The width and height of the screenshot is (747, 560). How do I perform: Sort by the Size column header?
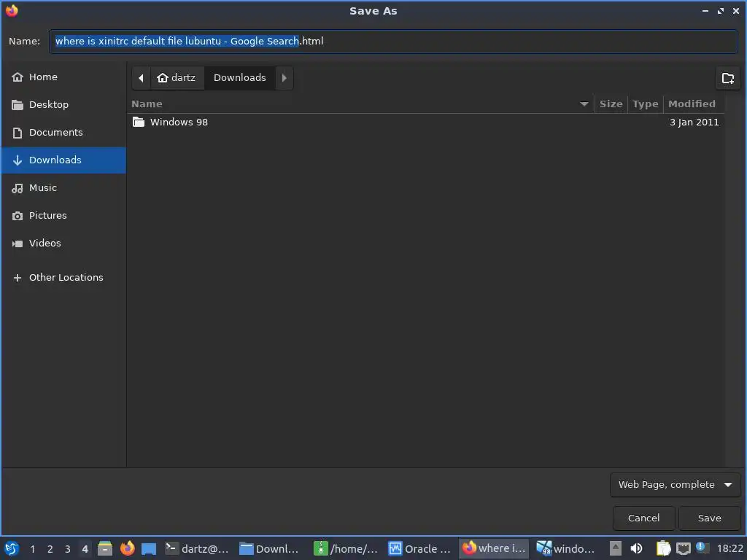[x=611, y=104]
